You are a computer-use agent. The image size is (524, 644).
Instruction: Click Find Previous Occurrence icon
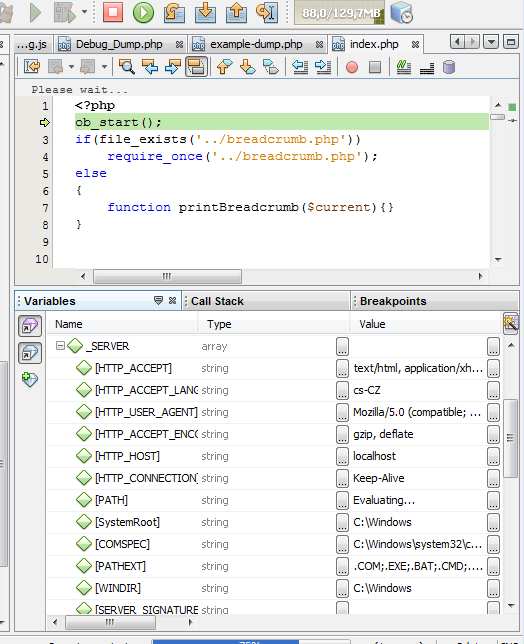[x=150, y=67]
